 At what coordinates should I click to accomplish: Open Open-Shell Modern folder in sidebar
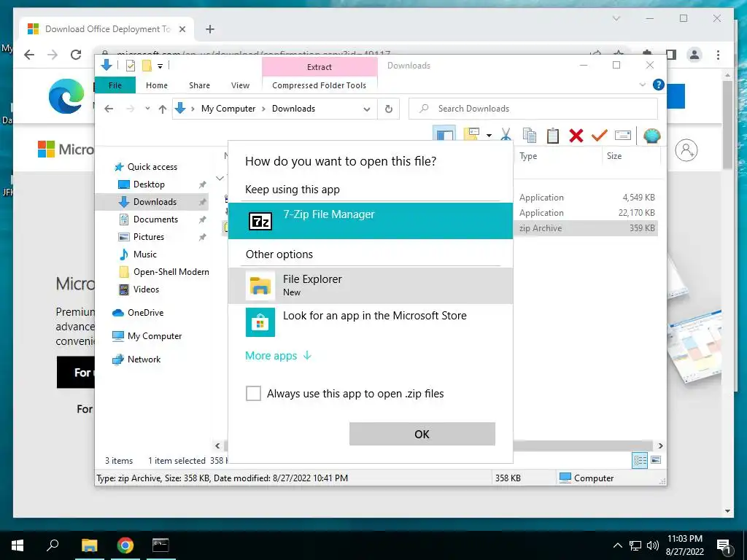click(171, 272)
